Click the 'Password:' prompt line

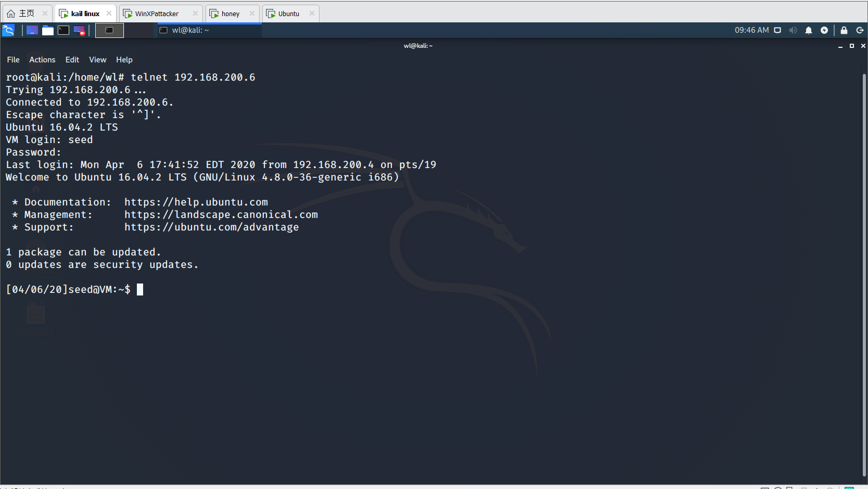point(33,152)
